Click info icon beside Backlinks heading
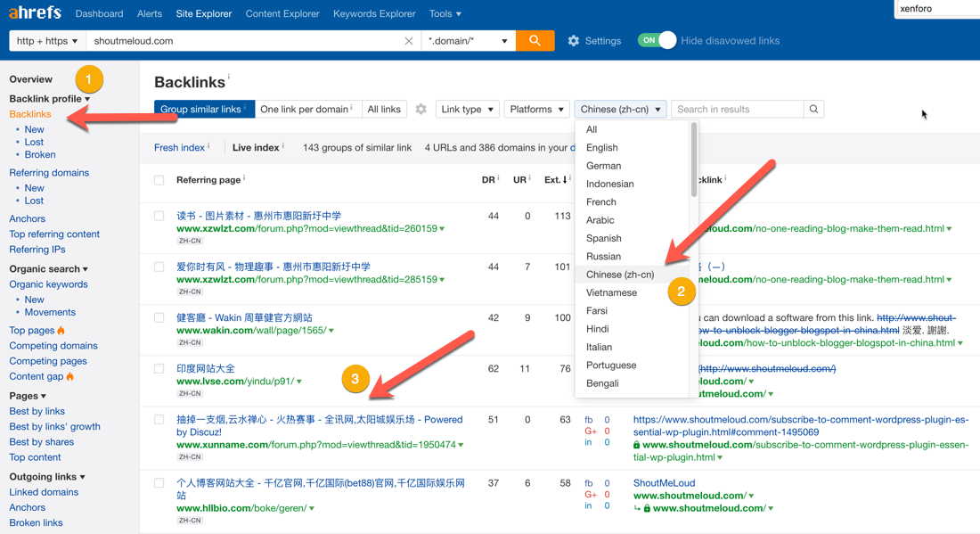Screen dimensions: 980x534 pyautogui.click(x=229, y=77)
